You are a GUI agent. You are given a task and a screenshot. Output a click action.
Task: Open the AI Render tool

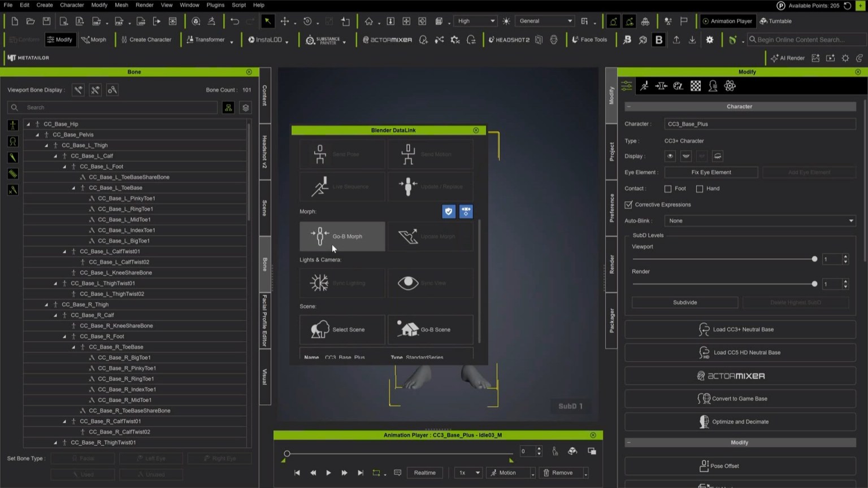tap(788, 58)
